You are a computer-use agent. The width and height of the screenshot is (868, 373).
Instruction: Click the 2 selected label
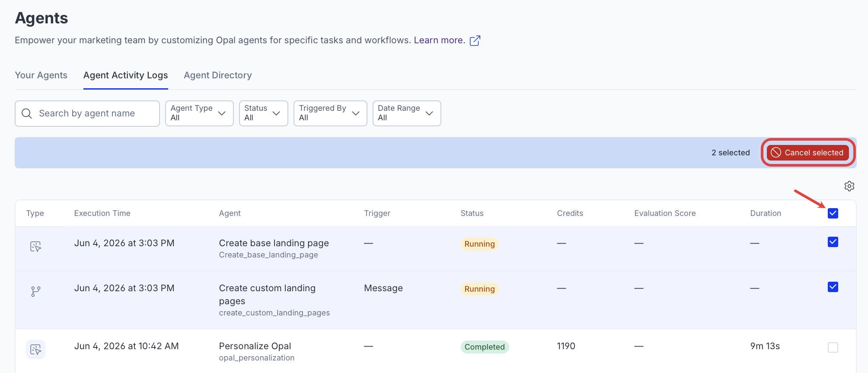(x=731, y=153)
